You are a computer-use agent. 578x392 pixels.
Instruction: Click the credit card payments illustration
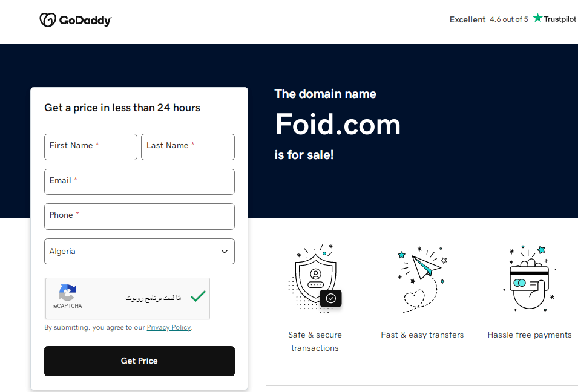(530, 278)
